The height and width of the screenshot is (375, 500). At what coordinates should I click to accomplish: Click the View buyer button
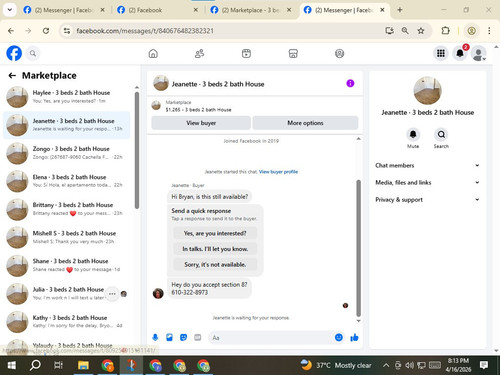(201, 123)
